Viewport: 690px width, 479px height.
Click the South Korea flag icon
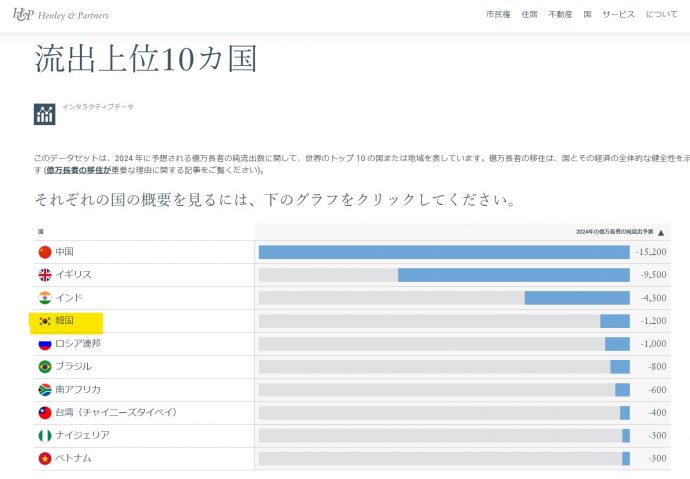(45, 321)
